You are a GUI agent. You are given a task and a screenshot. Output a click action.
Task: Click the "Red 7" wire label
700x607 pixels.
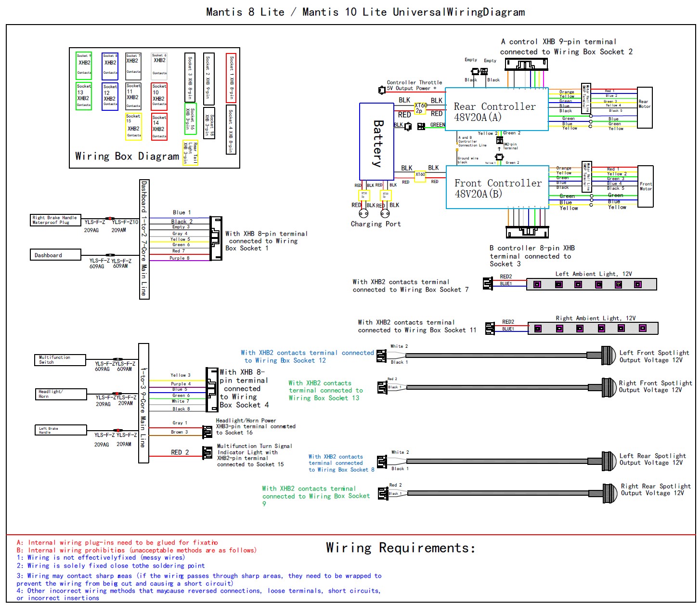click(x=178, y=251)
